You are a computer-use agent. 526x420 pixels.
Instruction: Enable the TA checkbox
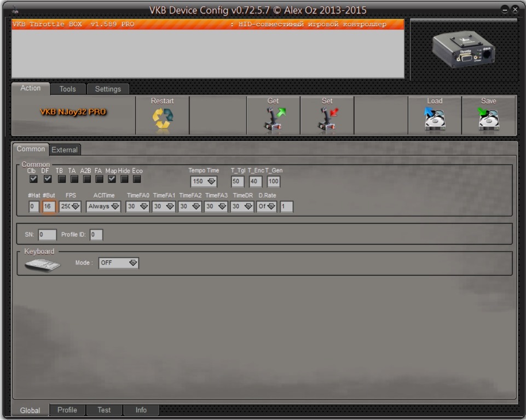pyautogui.click(x=74, y=179)
